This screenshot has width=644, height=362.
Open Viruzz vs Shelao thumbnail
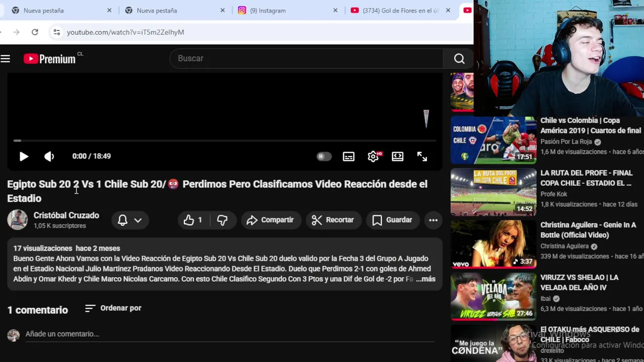point(494,297)
